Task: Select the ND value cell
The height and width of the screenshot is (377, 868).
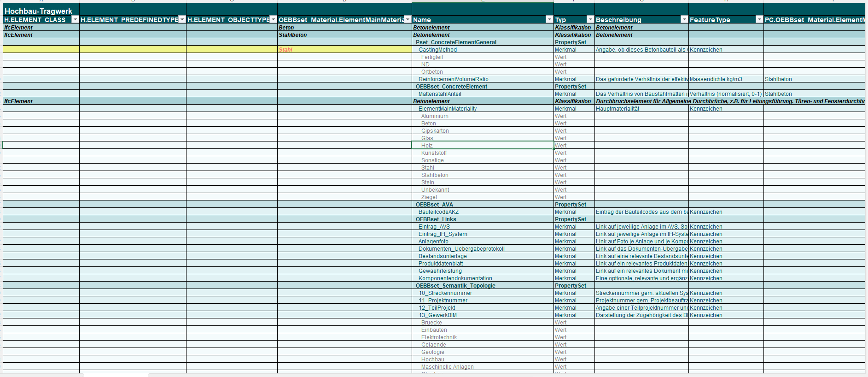Action: click(x=483, y=65)
